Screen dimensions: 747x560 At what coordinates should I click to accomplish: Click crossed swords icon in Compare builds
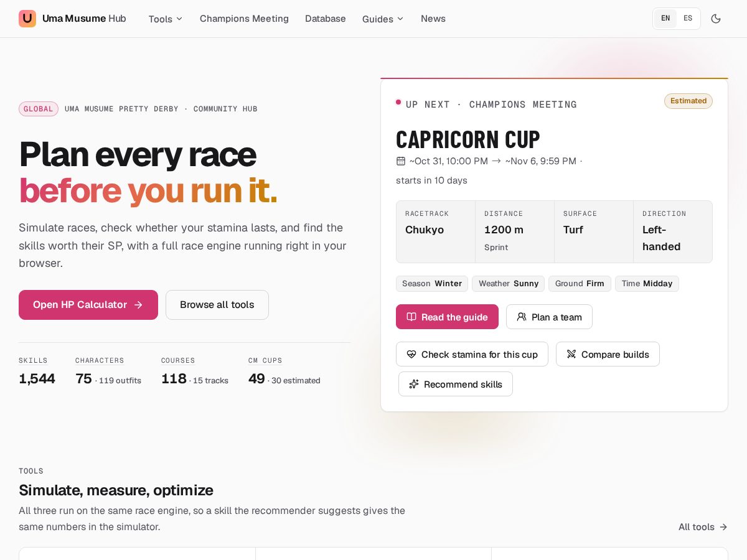[571, 354]
